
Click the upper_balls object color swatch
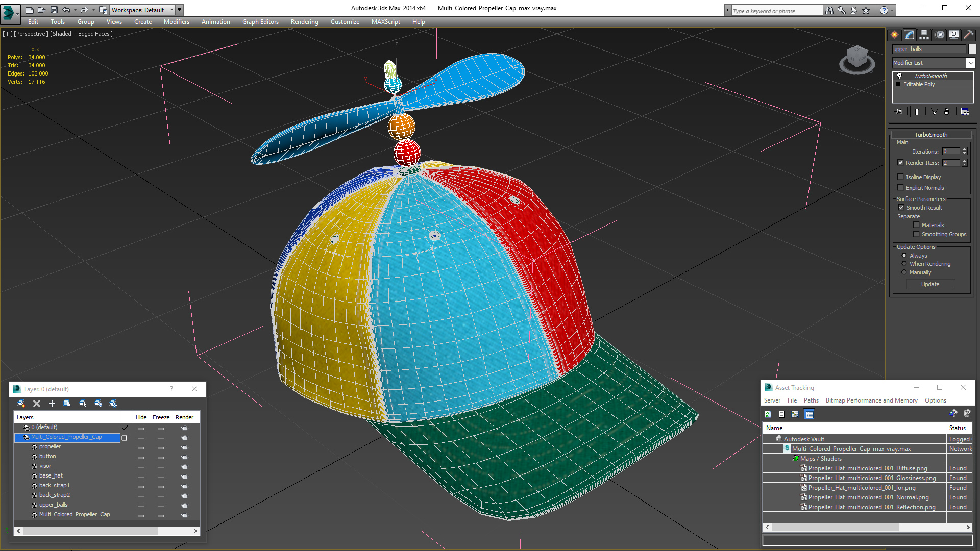[x=972, y=49]
